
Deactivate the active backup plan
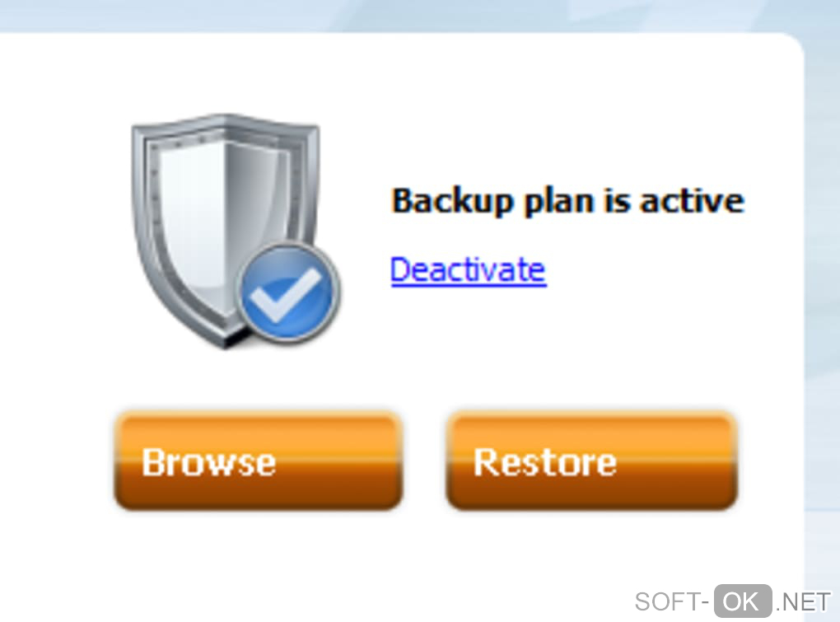pyautogui.click(x=469, y=269)
